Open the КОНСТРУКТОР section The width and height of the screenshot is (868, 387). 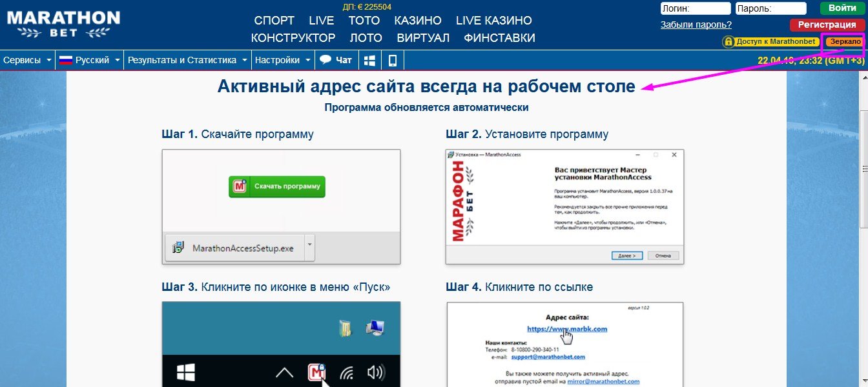click(293, 38)
